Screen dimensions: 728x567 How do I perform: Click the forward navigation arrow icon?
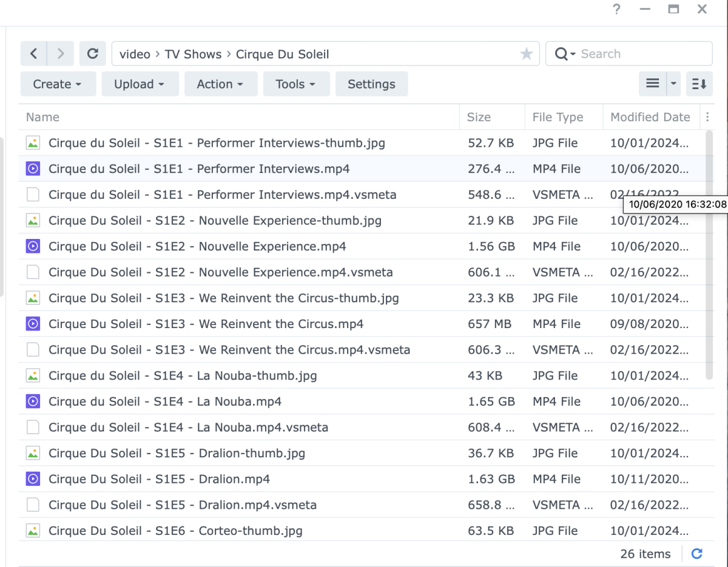tap(60, 53)
